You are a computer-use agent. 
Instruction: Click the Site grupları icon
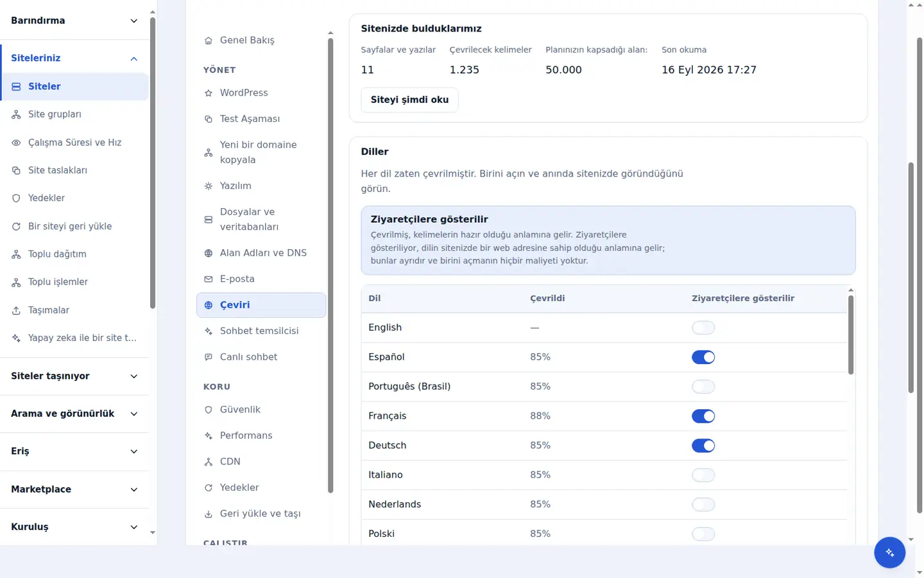(x=16, y=114)
